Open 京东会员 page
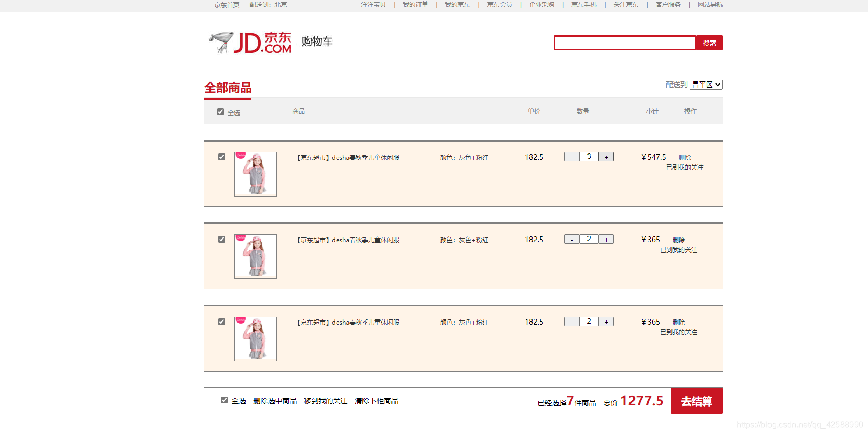This screenshot has width=868, height=434. pyautogui.click(x=499, y=5)
